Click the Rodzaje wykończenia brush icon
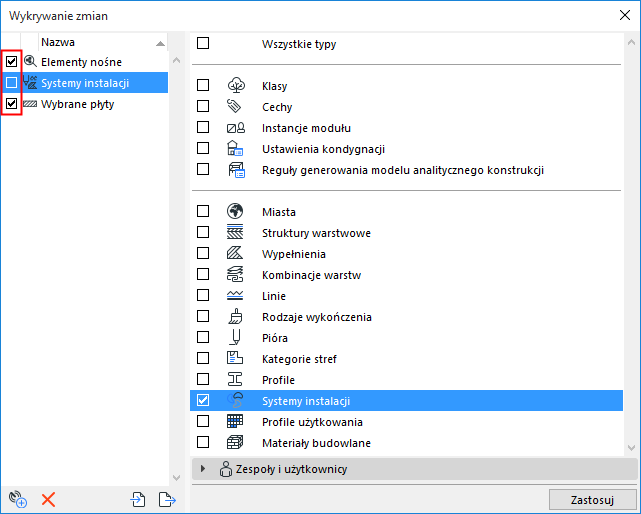Viewport: 641px width, 514px height. [x=235, y=316]
